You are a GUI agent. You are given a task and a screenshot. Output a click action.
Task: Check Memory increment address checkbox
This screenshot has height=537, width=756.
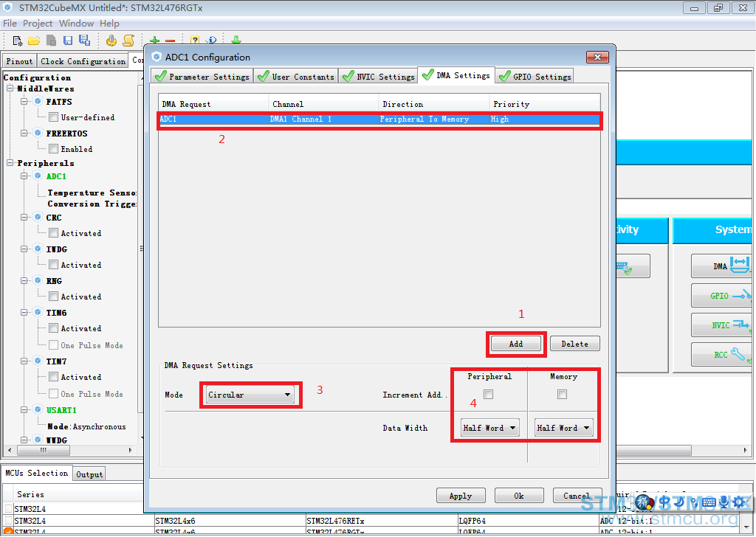pos(562,395)
